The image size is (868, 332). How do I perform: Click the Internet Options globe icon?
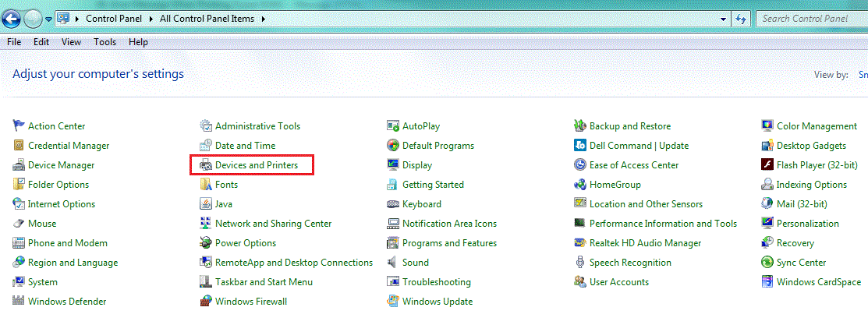click(19, 203)
